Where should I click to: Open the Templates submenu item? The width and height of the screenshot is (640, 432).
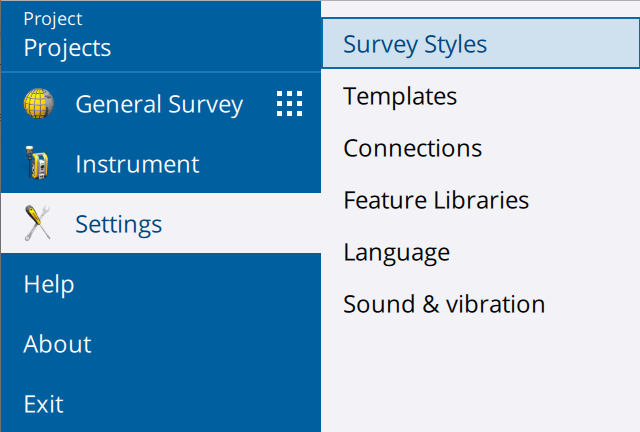(400, 96)
